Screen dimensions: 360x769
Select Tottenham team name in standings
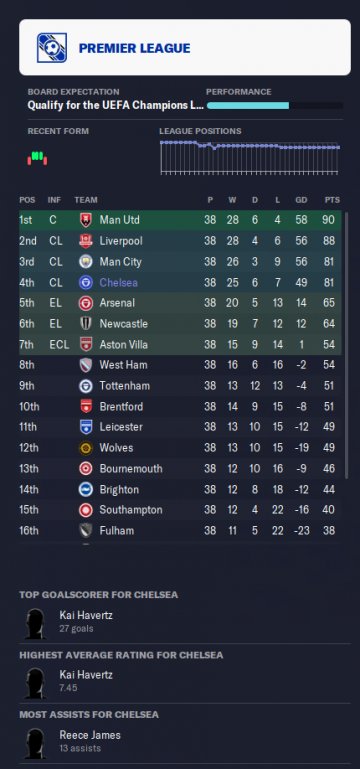(x=125, y=386)
